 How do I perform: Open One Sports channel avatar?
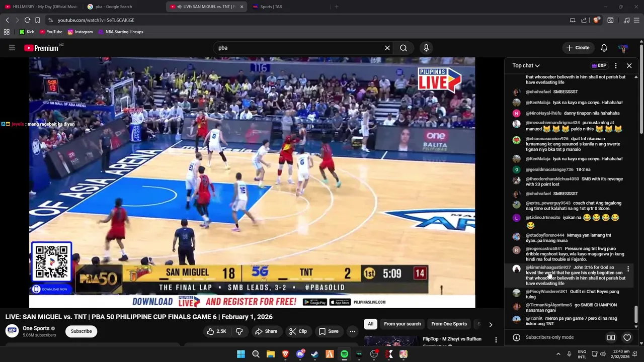point(12,331)
